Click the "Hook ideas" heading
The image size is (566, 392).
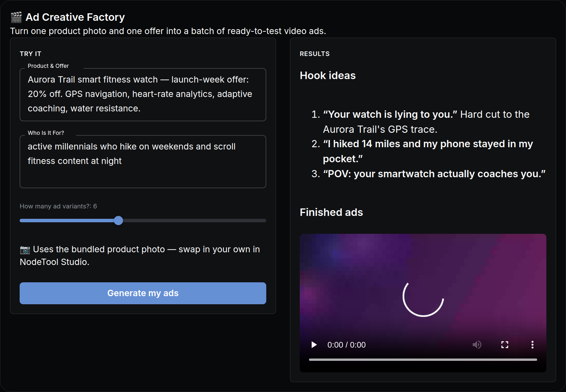click(328, 76)
